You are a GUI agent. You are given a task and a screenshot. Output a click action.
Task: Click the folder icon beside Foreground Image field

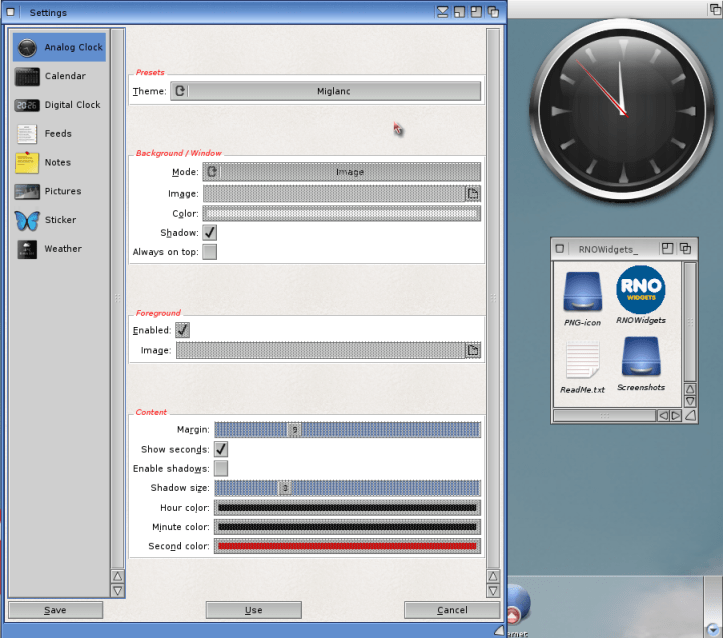tap(473, 350)
